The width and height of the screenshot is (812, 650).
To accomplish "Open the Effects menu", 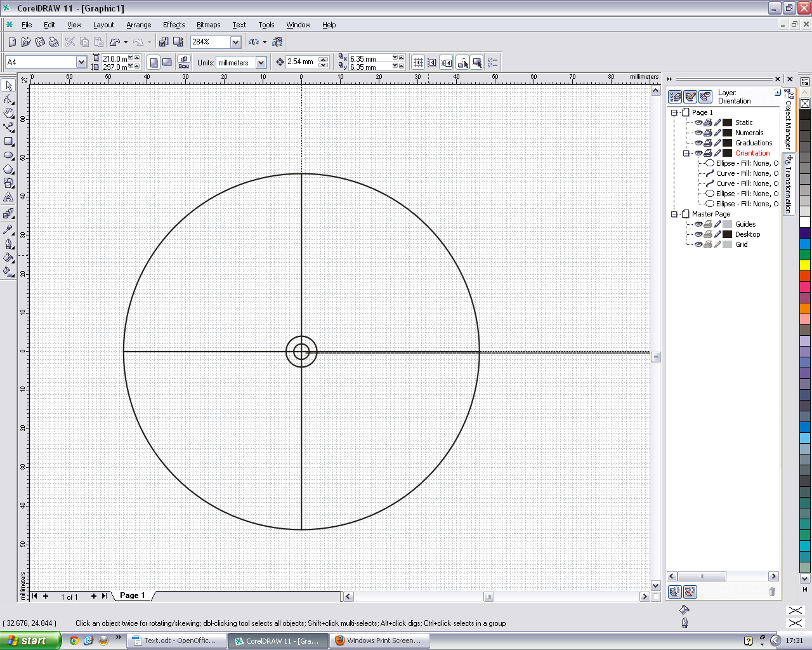I will click(173, 25).
